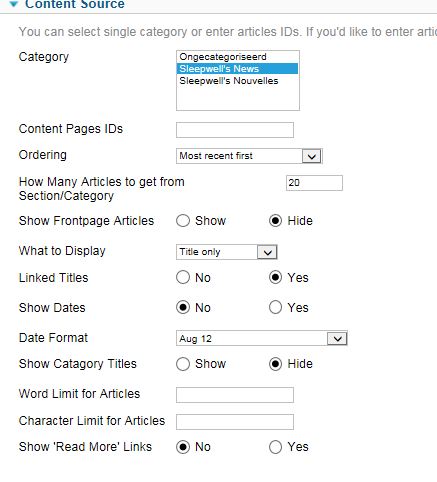Open the What to Display dropdown

pos(227,252)
